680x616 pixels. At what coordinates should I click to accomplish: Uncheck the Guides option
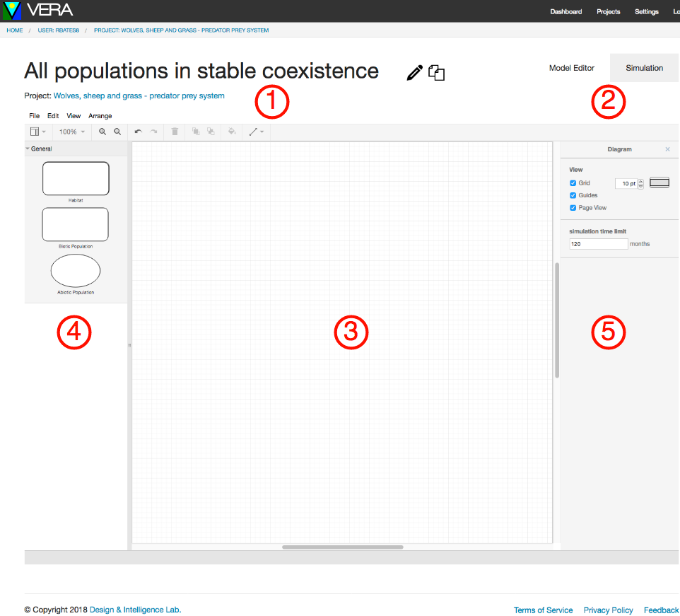(573, 195)
